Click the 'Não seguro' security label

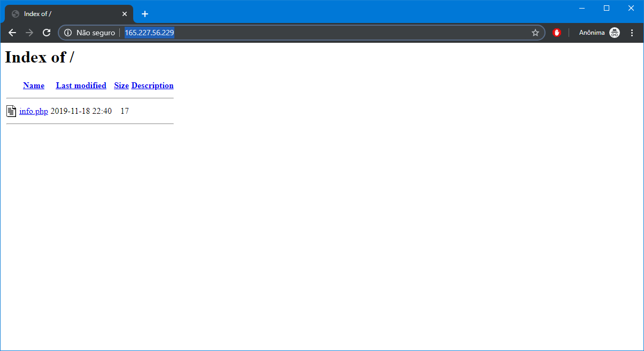[x=96, y=33]
